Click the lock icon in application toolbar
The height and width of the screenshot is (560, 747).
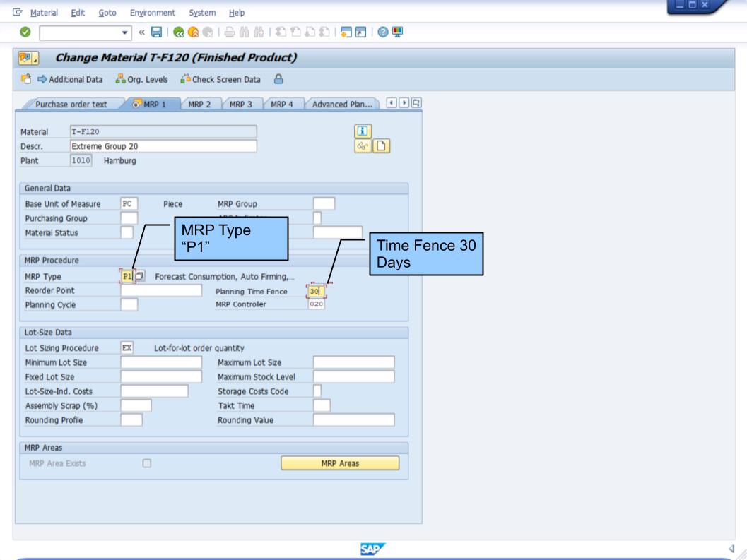[x=278, y=79]
